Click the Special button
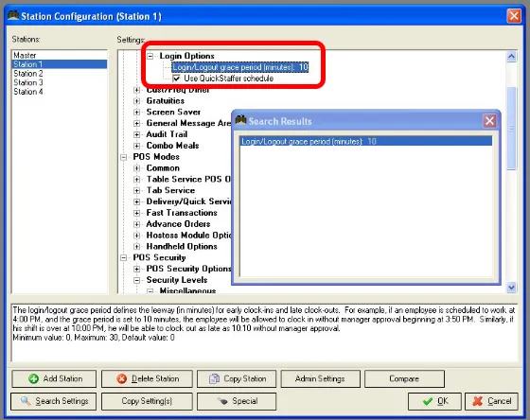The image size is (530, 420). coord(237,401)
